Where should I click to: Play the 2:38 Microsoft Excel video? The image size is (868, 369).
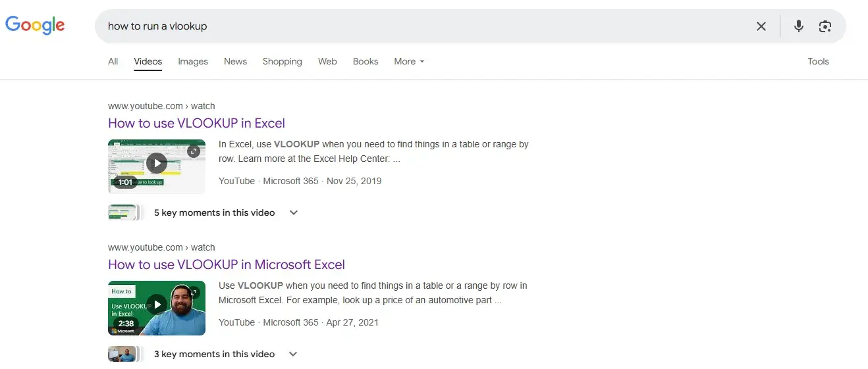coord(157,304)
